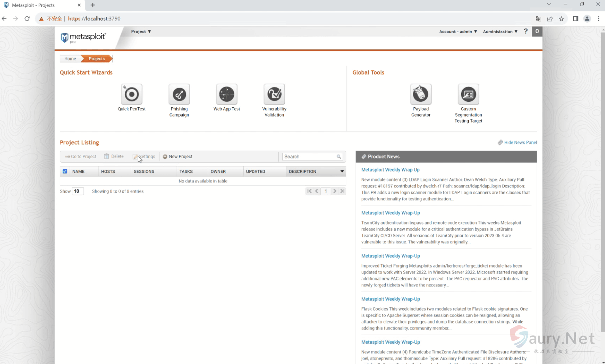Viewport: 605px width, 364px height.
Task: Go to the Home breadcrumb
Action: tap(70, 59)
